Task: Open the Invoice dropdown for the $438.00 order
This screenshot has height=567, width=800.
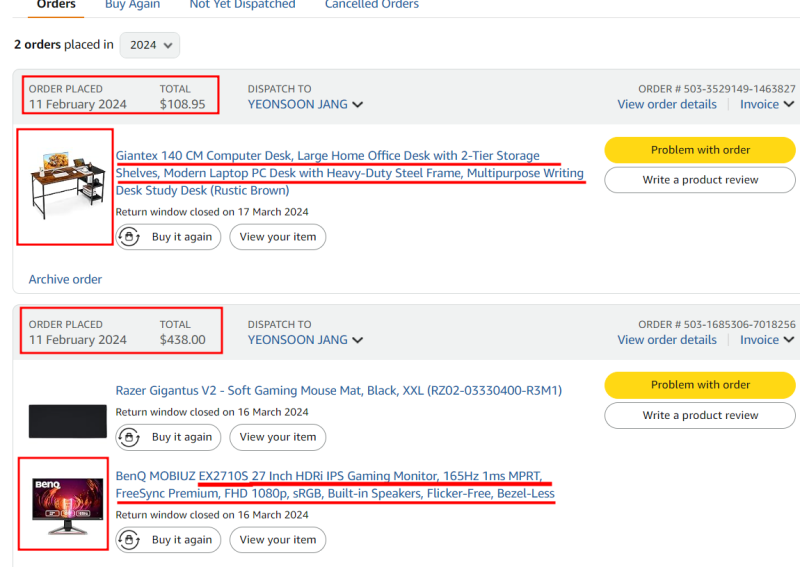Action: (767, 340)
